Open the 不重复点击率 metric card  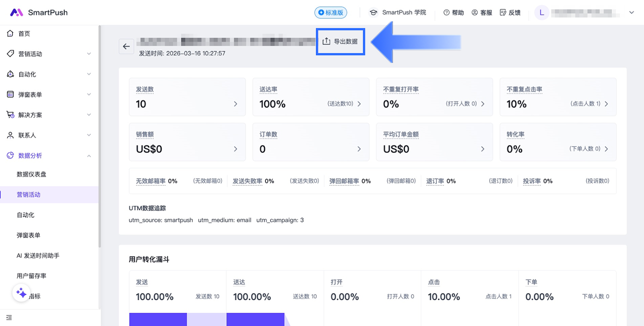pos(557,97)
